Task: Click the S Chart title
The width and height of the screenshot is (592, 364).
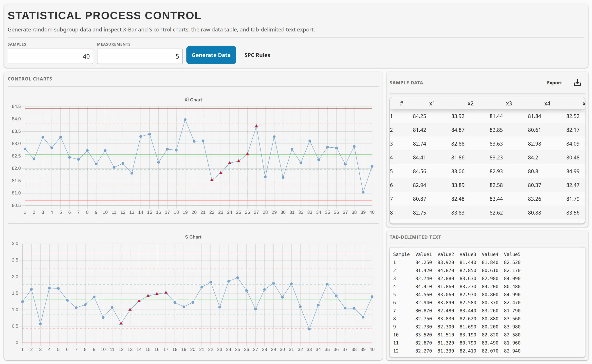Action: pyautogui.click(x=193, y=237)
